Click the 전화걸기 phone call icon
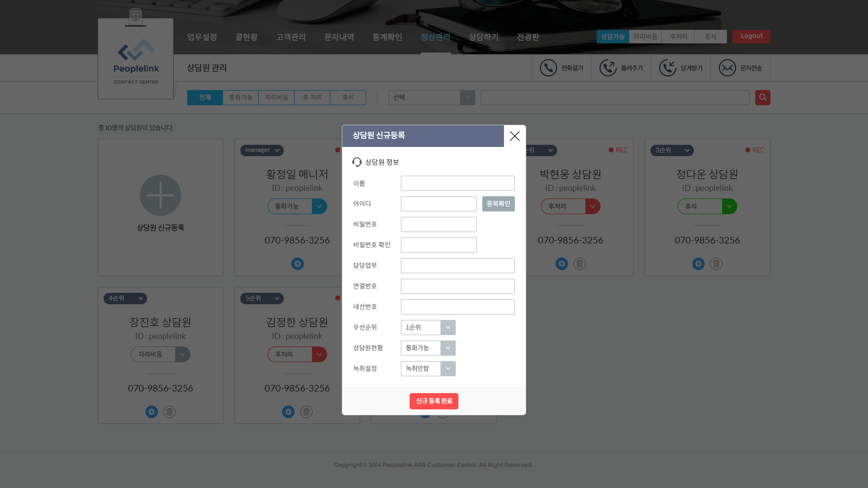The height and width of the screenshot is (488, 868). pyautogui.click(x=548, y=68)
